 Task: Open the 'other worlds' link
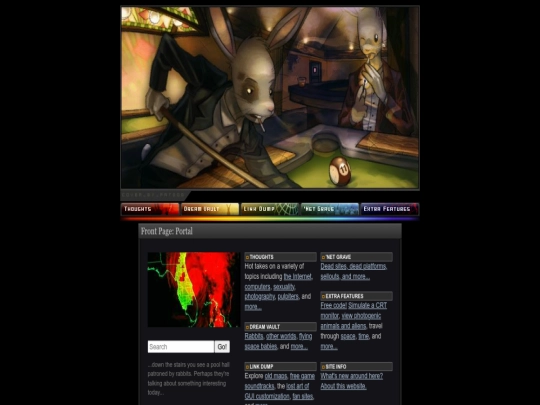(281, 336)
